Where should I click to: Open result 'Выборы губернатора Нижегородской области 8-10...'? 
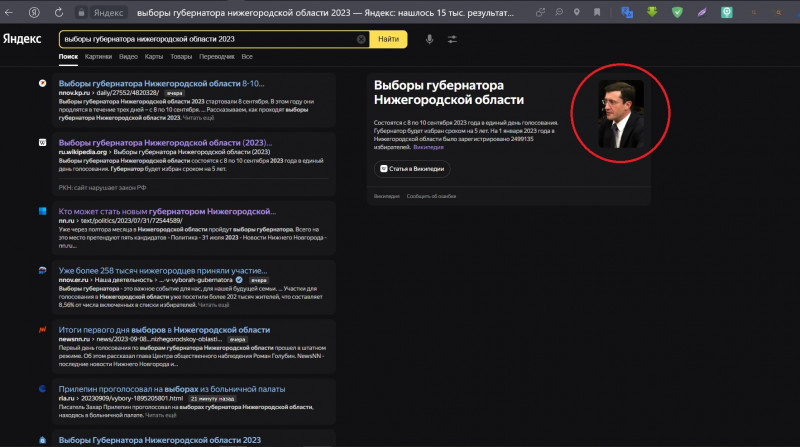click(161, 84)
